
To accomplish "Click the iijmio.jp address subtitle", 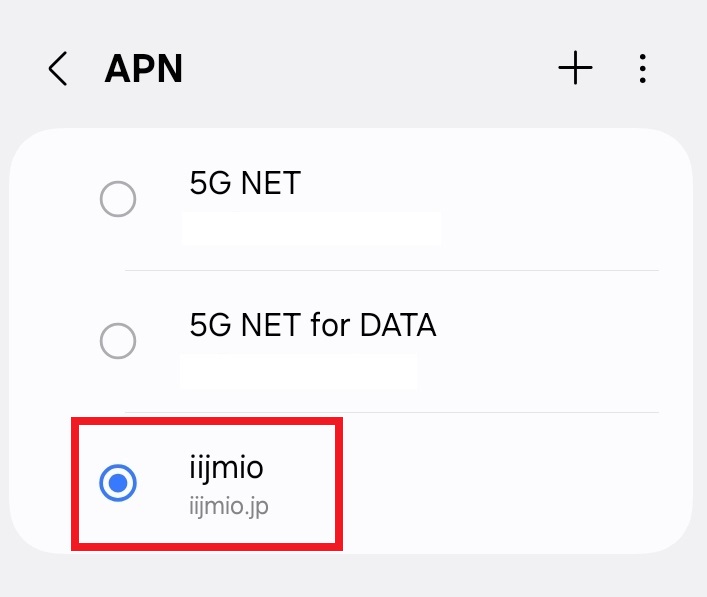I will pyautogui.click(x=229, y=506).
